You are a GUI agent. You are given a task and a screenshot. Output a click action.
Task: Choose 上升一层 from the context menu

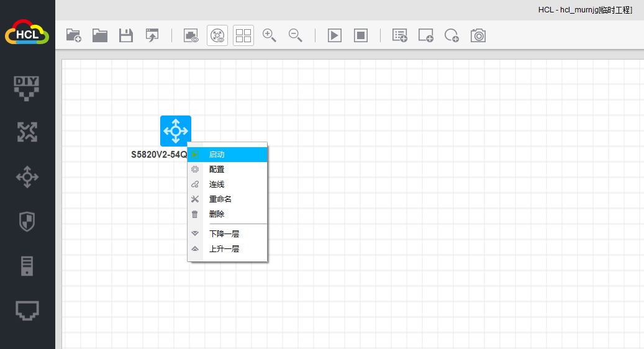click(x=227, y=248)
